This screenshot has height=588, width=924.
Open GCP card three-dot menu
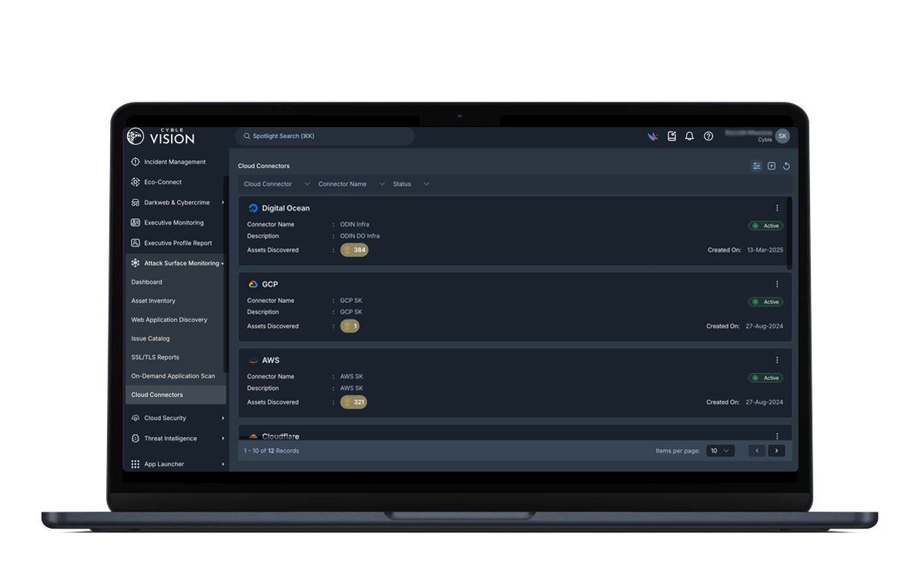click(777, 284)
